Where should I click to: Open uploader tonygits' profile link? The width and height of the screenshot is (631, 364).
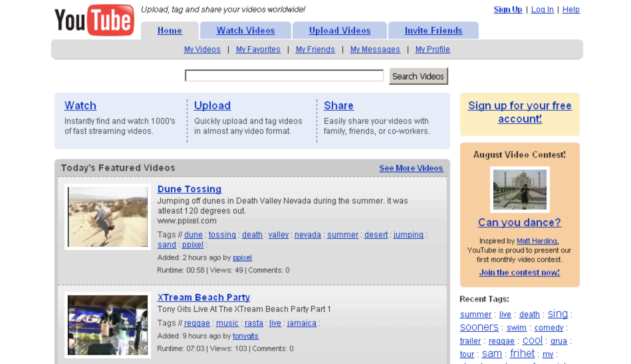pyautogui.click(x=245, y=336)
